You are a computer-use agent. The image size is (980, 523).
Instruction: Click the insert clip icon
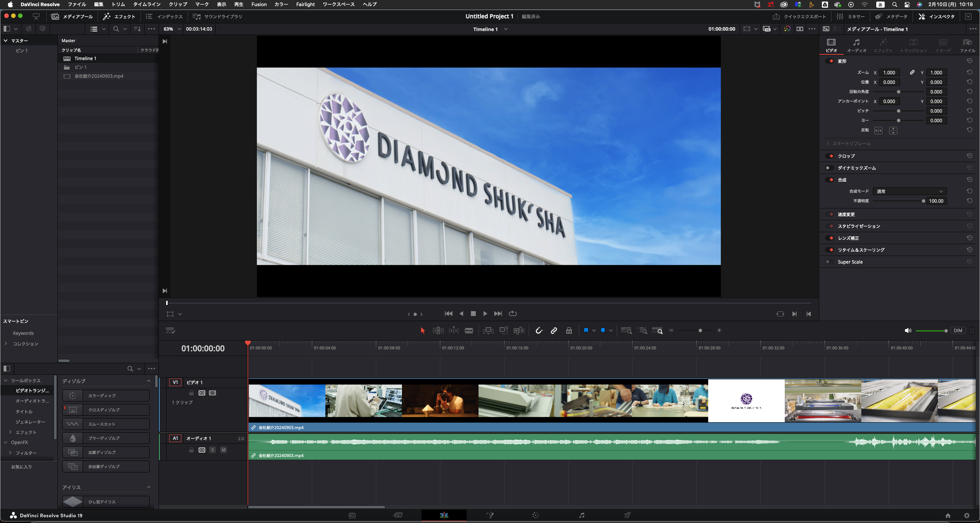pos(488,331)
